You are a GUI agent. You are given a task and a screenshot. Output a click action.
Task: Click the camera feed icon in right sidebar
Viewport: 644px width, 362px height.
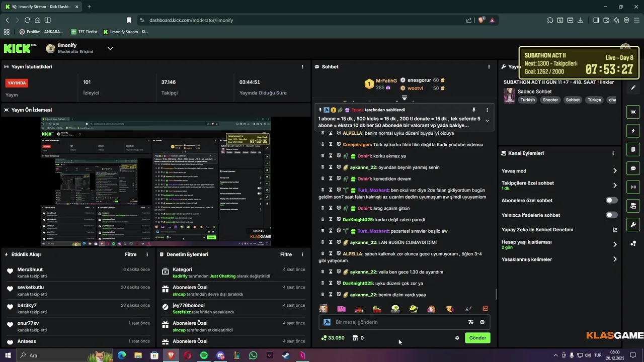[633, 206]
